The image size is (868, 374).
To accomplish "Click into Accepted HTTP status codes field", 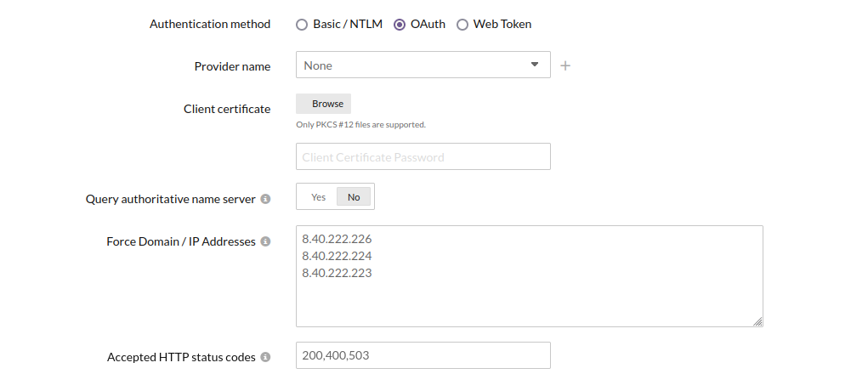I will pos(423,355).
